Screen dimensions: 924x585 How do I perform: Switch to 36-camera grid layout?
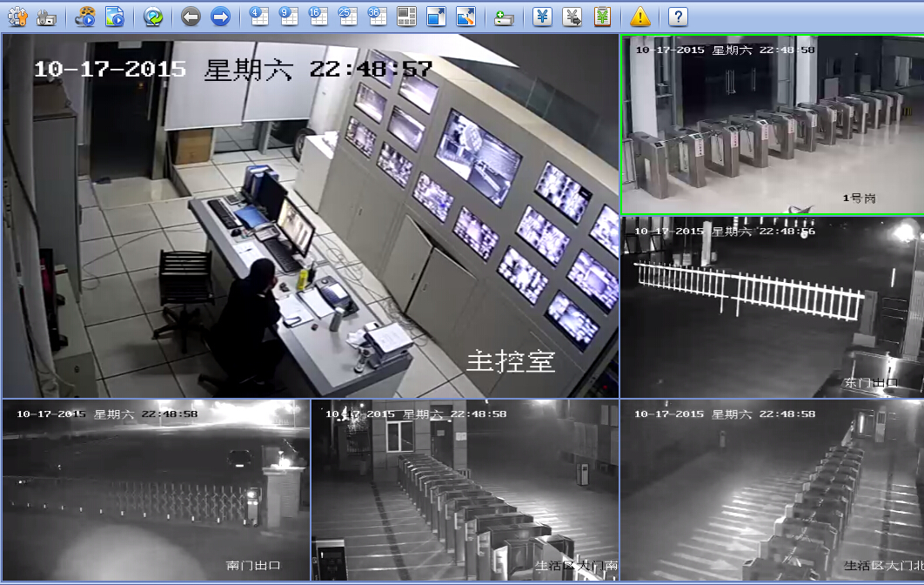pyautogui.click(x=377, y=16)
